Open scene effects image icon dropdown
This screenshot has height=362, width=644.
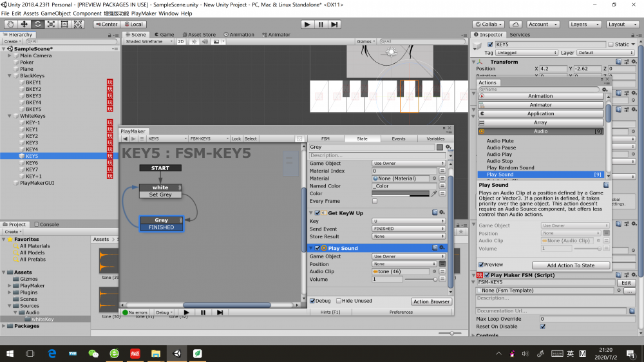218,41
